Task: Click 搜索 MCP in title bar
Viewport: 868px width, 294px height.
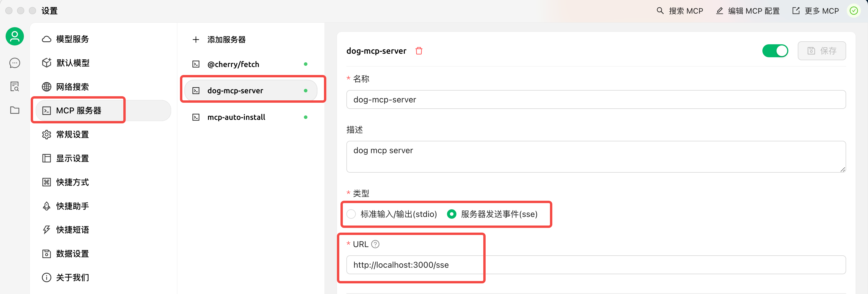Action: tap(680, 11)
